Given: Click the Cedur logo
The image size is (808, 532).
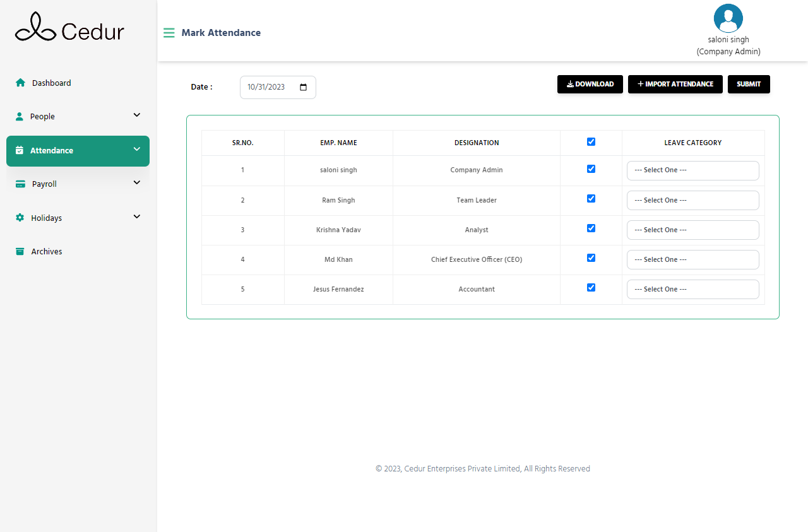Looking at the screenshot, I should point(69,28).
